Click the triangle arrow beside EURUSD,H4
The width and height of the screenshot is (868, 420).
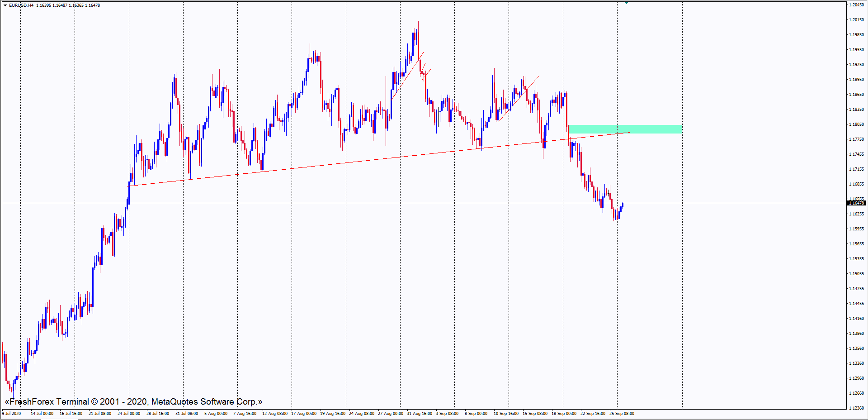(5, 5)
